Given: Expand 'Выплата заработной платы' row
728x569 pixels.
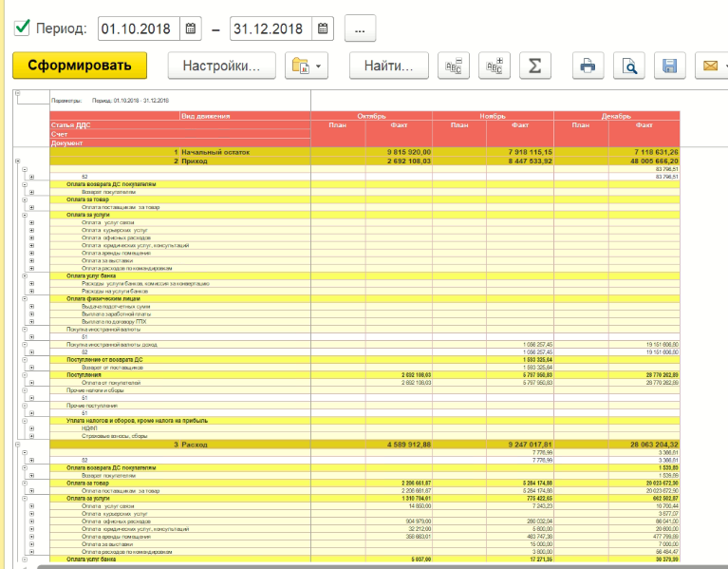Looking at the screenshot, I should click(x=32, y=314).
